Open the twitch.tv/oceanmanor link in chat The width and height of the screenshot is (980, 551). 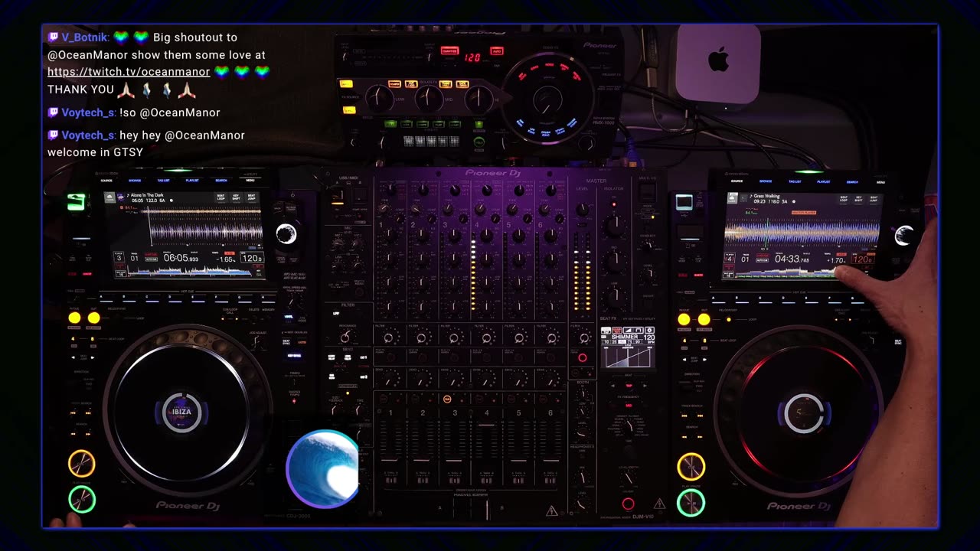(129, 72)
